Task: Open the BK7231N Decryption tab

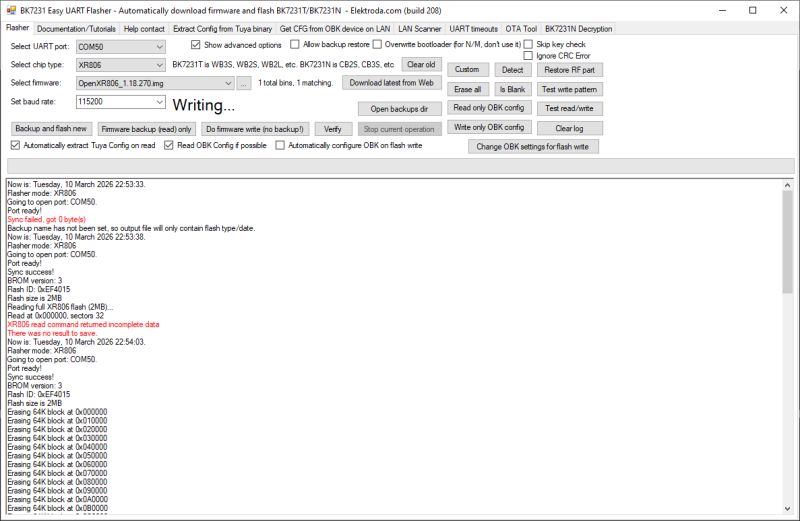Action: click(579, 29)
